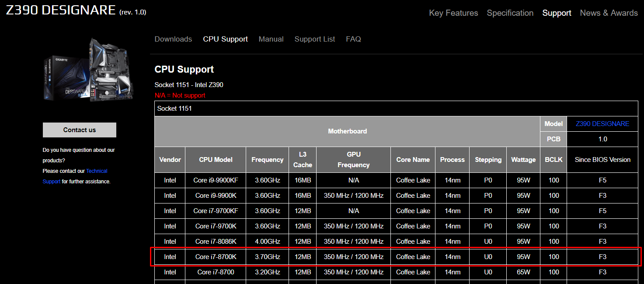Click the Contact us button

pos(80,130)
